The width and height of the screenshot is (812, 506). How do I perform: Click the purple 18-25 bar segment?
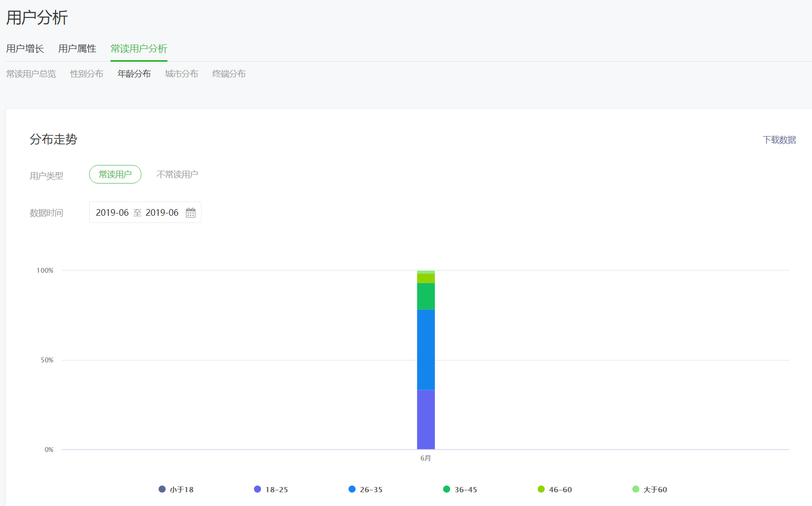426,419
